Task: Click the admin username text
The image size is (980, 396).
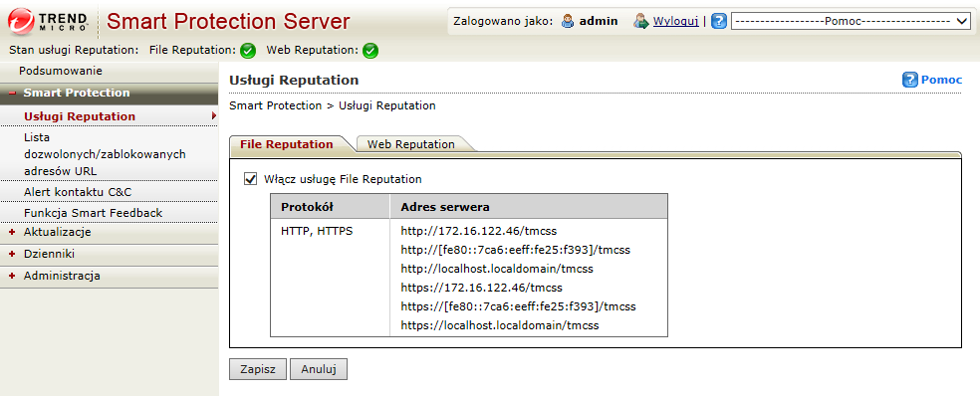Action: coord(599,21)
